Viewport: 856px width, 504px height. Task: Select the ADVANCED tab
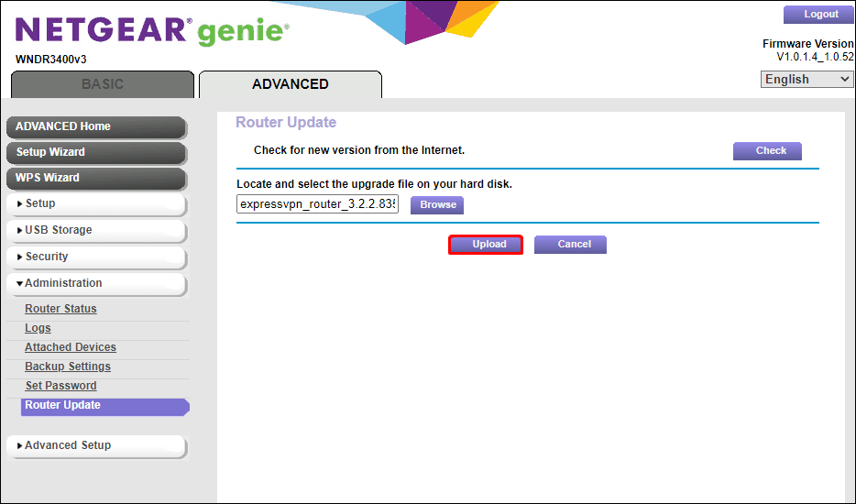291,84
